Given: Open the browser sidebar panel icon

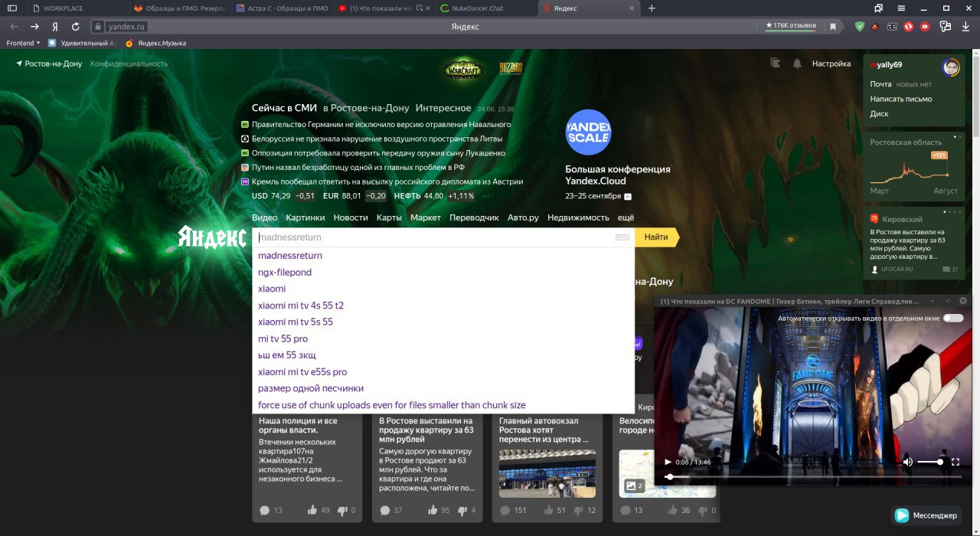Looking at the screenshot, I should click(12, 8).
